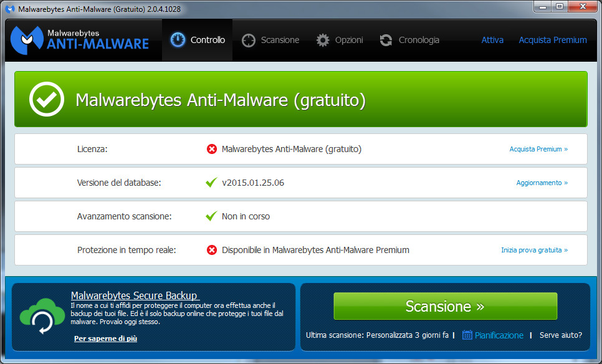Click Per saperne di più link
Screen dimensions: 602x364
tap(105, 338)
